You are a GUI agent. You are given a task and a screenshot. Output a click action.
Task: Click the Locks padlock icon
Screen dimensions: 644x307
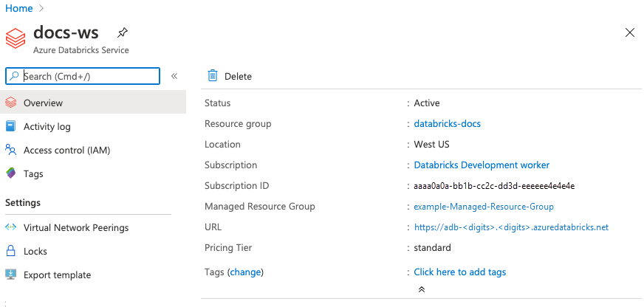click(x=10, y=250)
